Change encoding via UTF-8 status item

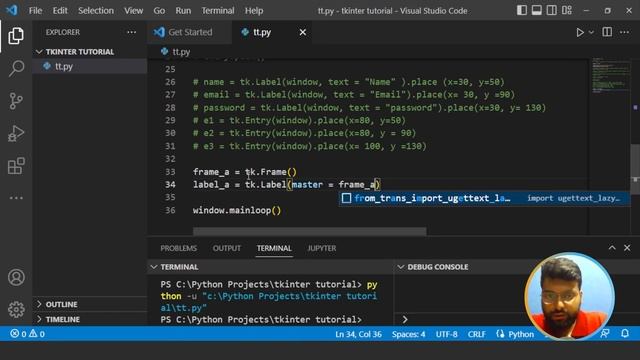point(447,334)
